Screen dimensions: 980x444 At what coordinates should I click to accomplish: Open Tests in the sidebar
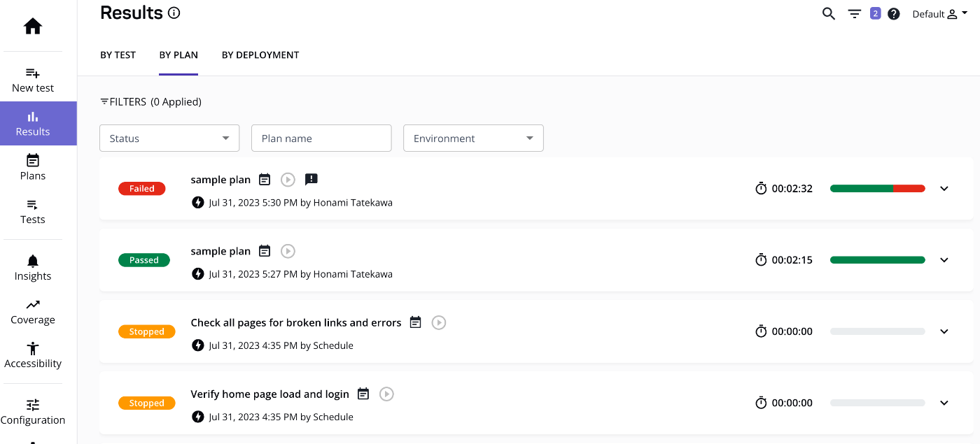(x=33, y=211)
